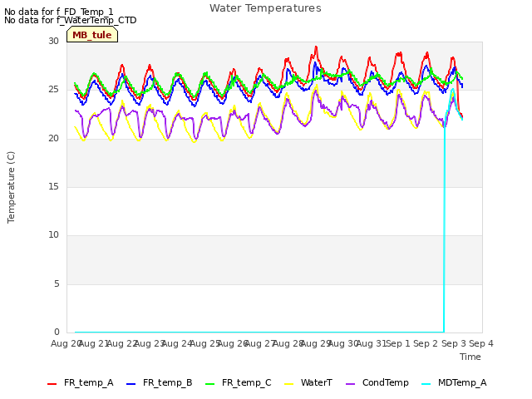
Task: Click the cyan MDTemp_A legend swatch
Action: pos(426,384)
